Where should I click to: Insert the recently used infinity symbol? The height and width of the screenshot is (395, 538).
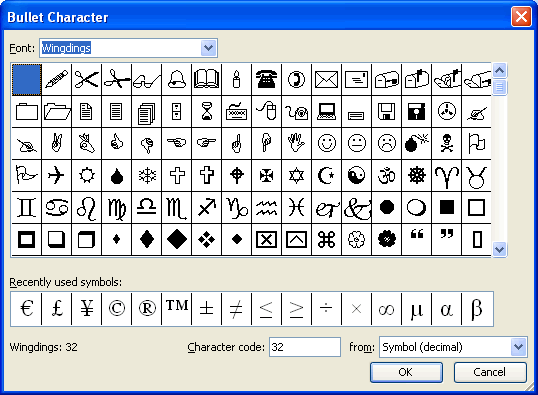[387, 309]
